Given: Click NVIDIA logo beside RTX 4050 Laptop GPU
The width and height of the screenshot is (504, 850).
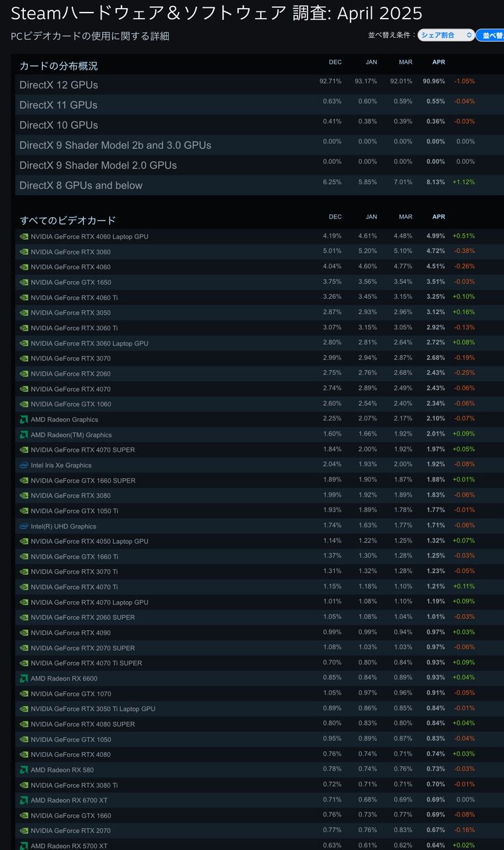Looking at the screenshot, I should tap(24, 541).
